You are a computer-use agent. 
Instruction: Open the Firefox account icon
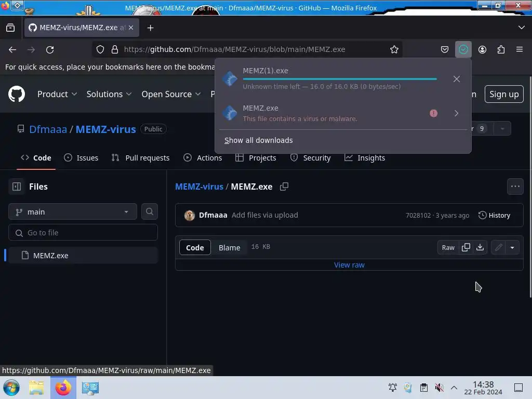482,49
